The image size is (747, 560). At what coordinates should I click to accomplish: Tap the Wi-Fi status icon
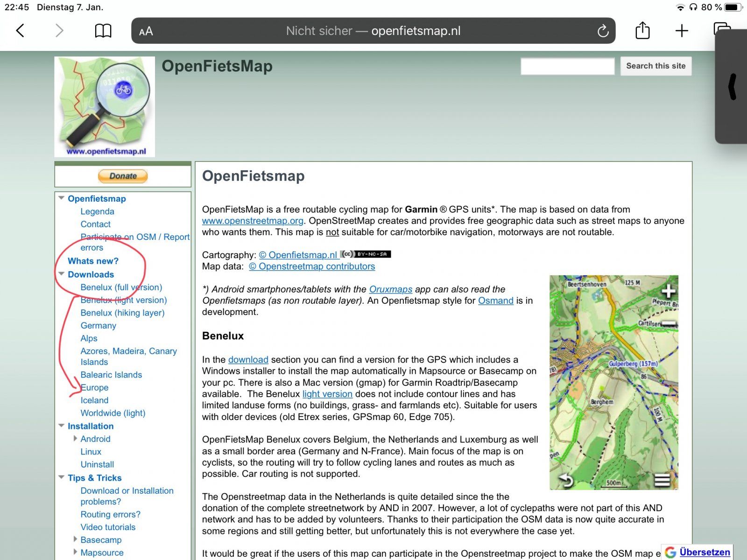[x=680, y=7]
